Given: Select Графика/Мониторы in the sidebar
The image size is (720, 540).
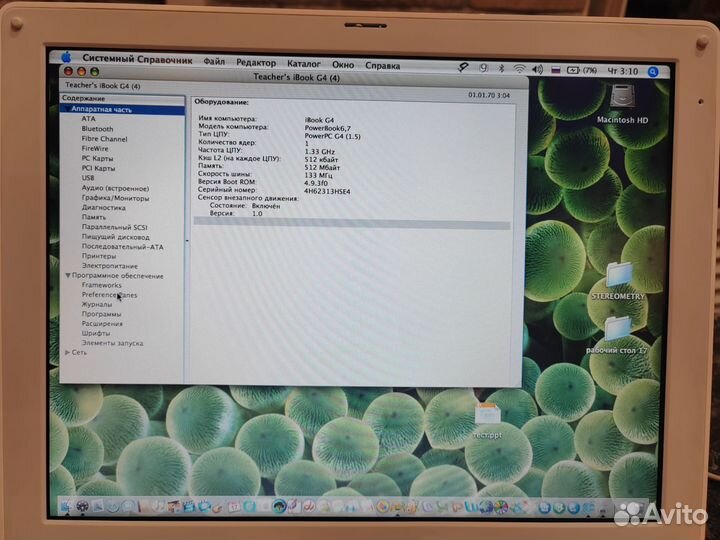Looking at the screenshot, I should [115, 198].
